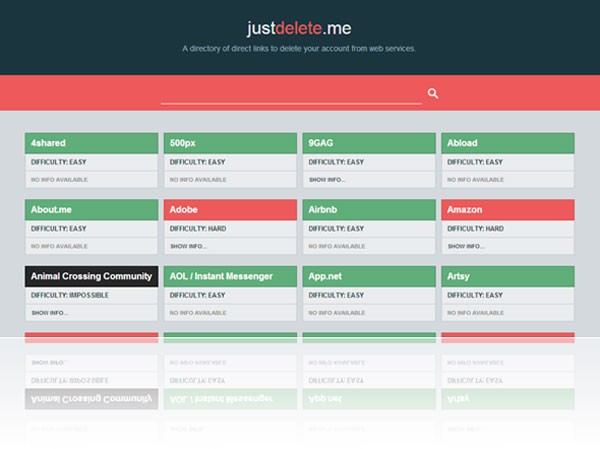The height and width of the screenshot is (449, 600).
Task: Open the Animal Crossing Community link
Action: [x=91, y=276]
